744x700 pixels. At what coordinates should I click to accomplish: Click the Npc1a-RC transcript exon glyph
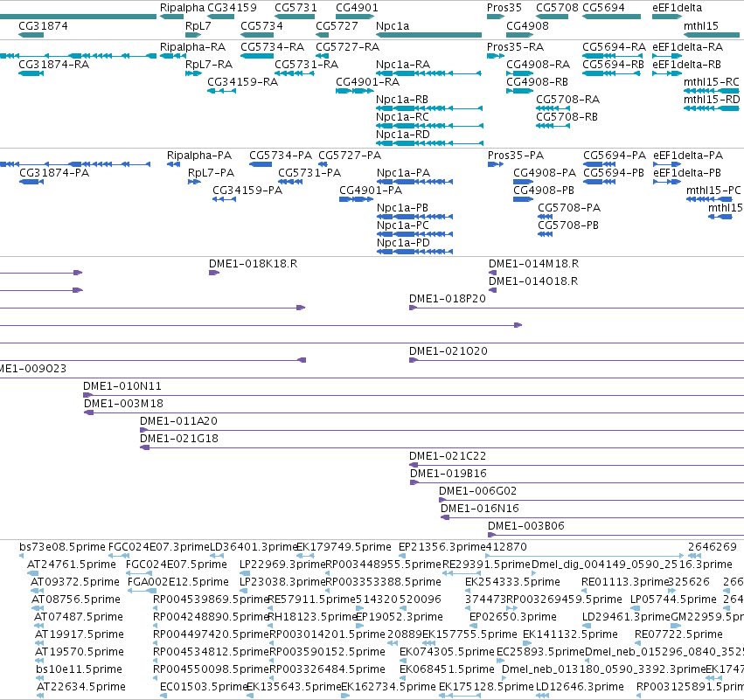pos(429,126)
